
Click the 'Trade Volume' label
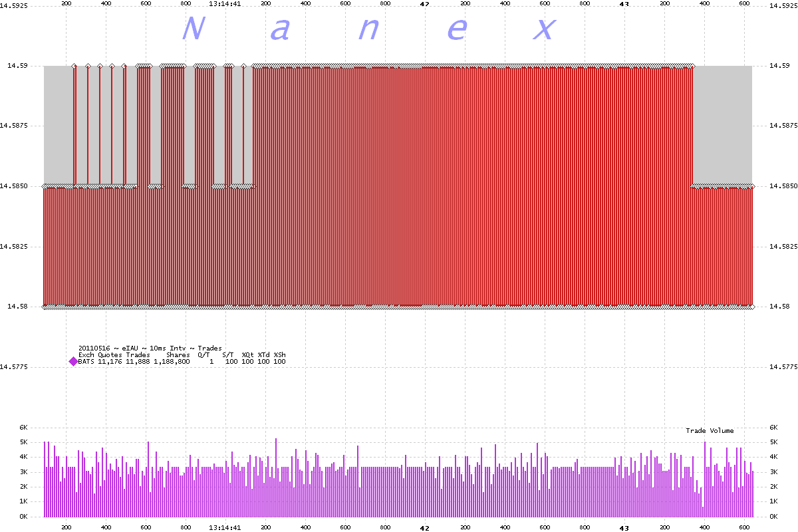[x=710, y=431]
